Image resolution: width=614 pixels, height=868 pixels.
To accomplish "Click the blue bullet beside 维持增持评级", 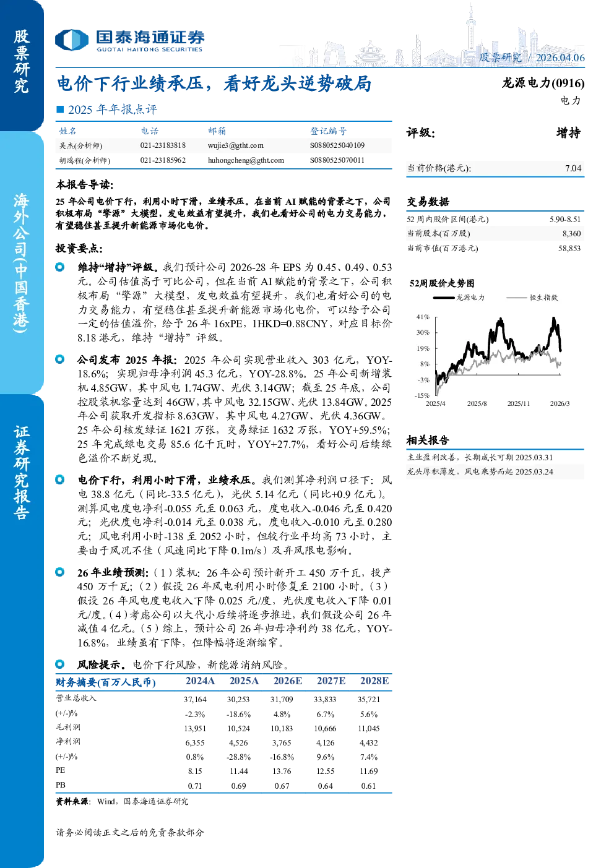I will [60, 267].
